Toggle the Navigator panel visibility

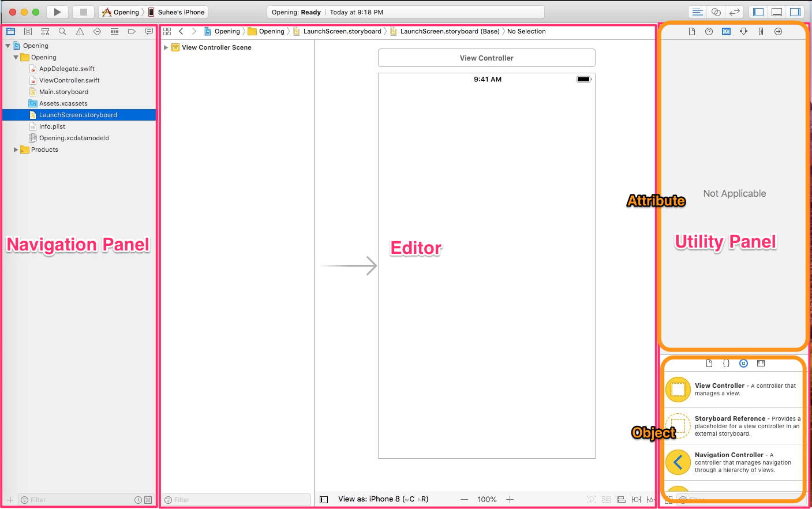pyautogui.click(x=758, y=12)
